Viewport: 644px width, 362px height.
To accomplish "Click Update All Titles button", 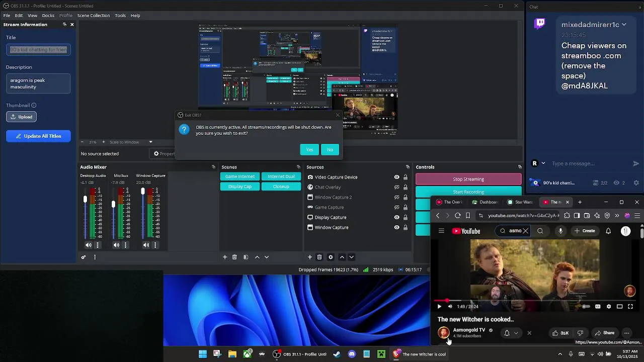I will tap(38, 136).
